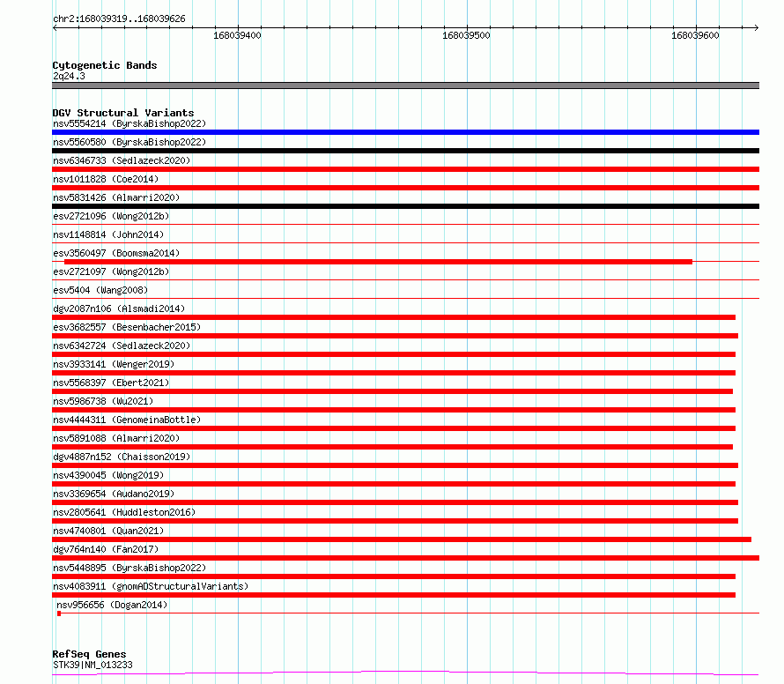Screen dimensions: 784x684
Task: Select the blue nsv5554214 variant bar
Action: click(x=405, y=132)
